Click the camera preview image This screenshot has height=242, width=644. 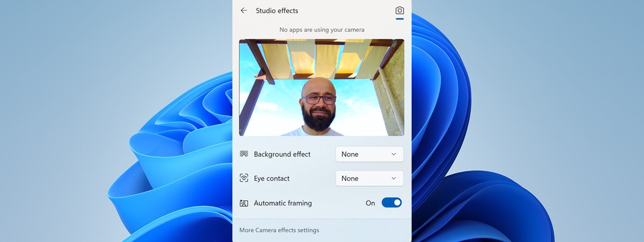coord(321,87)
